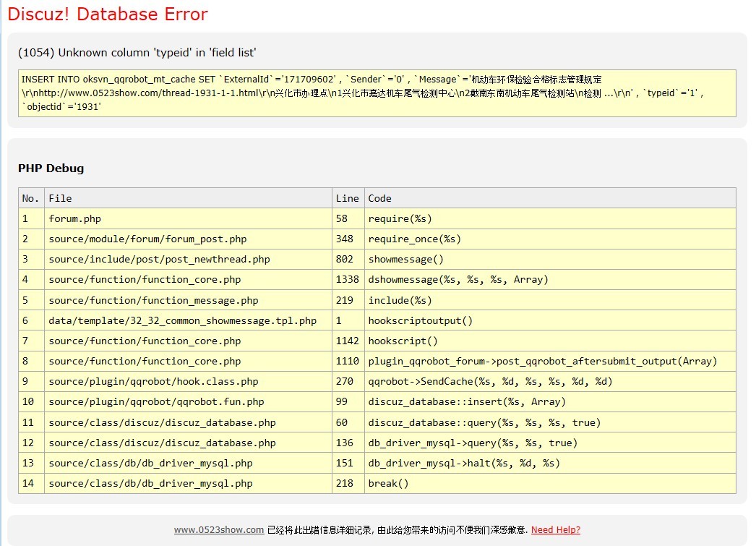This screenshot has height=546, width=756.
Task: Click db_driver_mysql.php in row 14
Action: tap(188, 483)
